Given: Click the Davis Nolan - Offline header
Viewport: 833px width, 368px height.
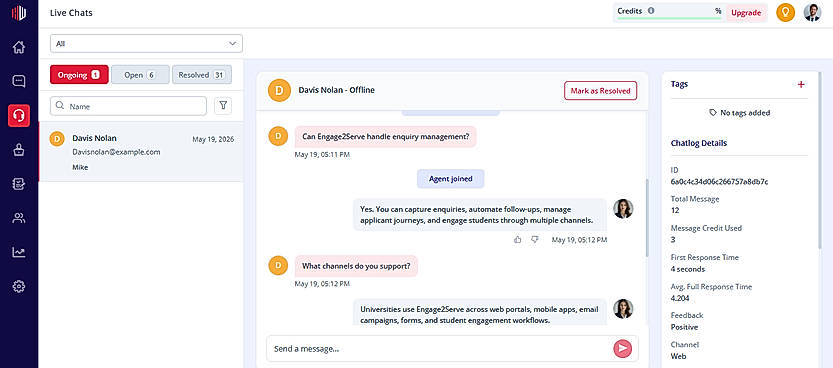Looking at the screenshot, I should click(x=336, y=90).
